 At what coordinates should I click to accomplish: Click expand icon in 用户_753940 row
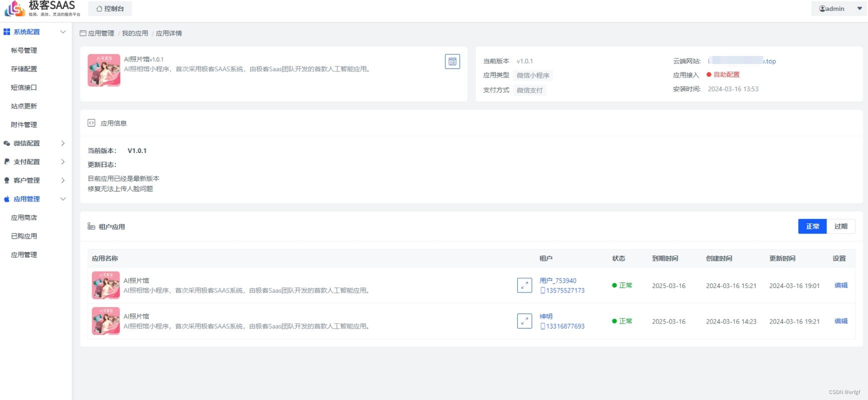click(x=524, y=285)
